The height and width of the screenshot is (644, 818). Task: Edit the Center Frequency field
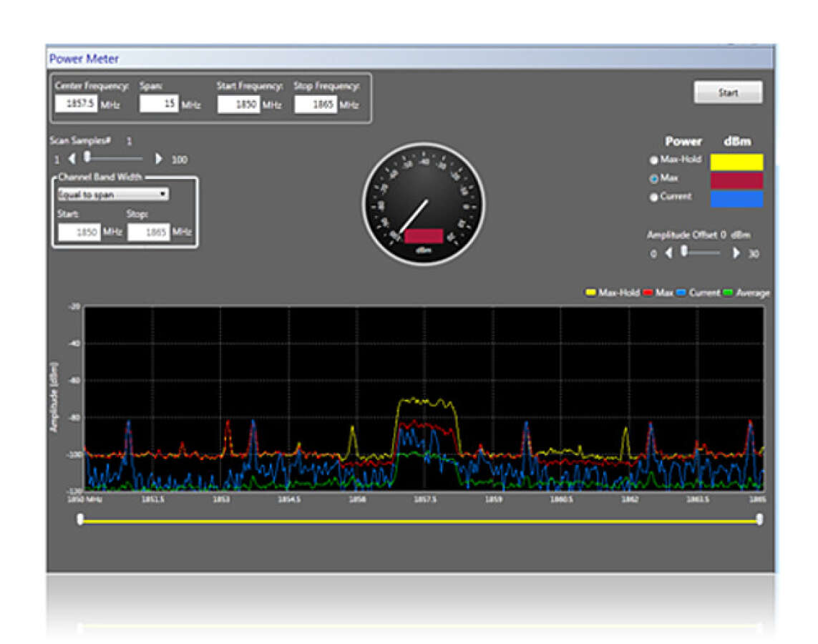pos(76,103)
